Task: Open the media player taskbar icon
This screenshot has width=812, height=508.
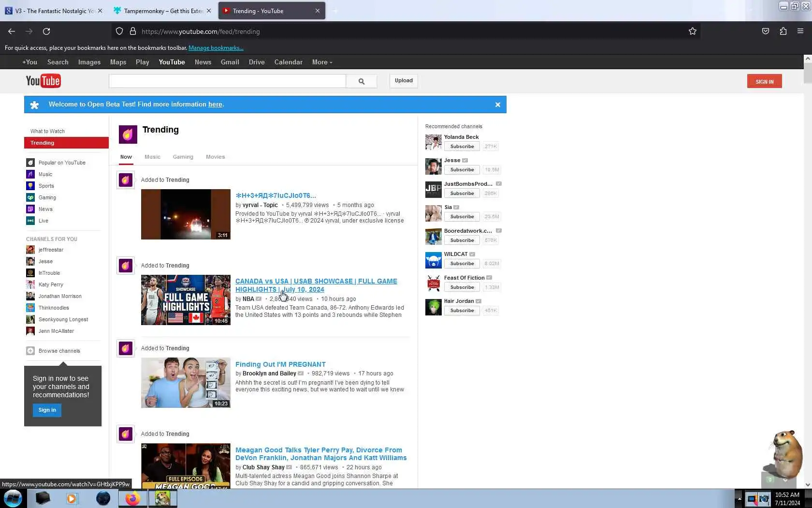Action: coord(72,498)
